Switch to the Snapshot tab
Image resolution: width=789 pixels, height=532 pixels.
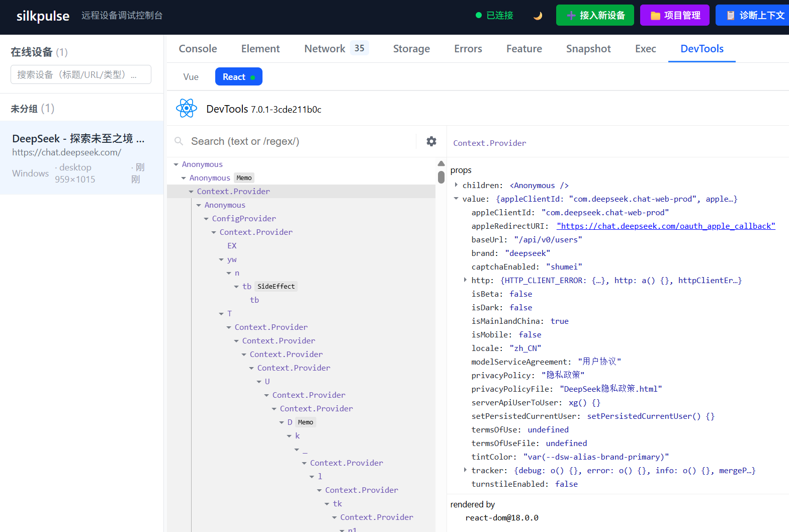pyautogui.click(x=588, y=49)
